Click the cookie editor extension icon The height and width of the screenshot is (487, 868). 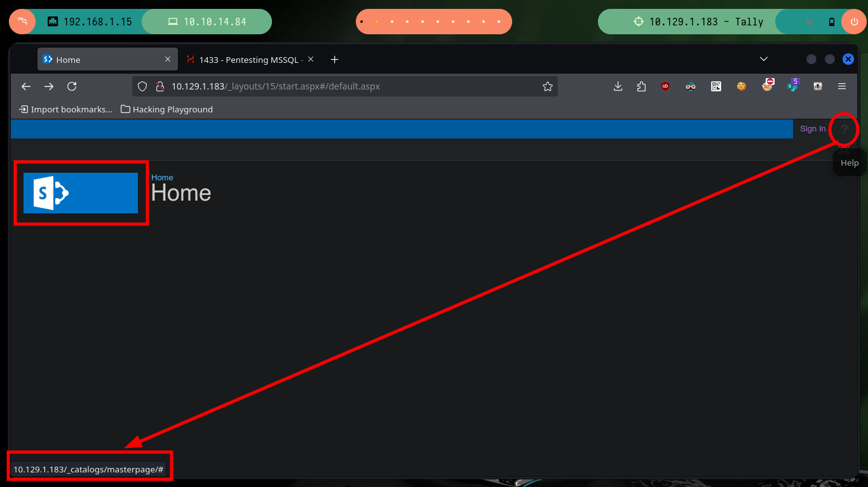click(x=742, y=86)
